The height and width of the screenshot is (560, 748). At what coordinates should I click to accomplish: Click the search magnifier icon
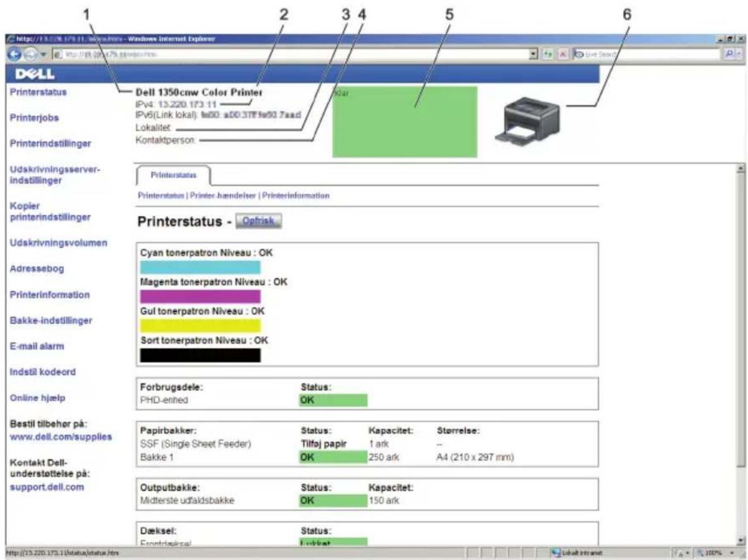(x=730, y=54)
